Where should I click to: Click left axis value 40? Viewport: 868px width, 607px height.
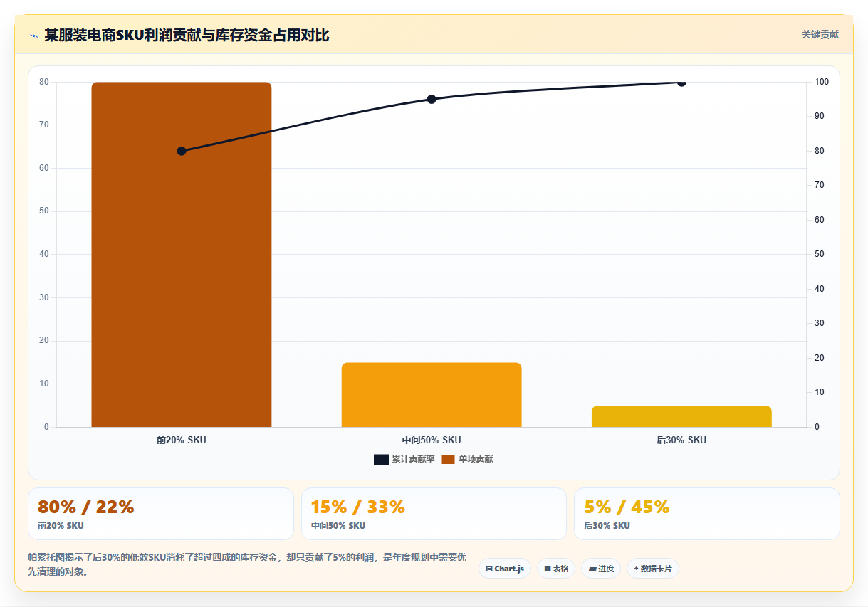(44, 255)
